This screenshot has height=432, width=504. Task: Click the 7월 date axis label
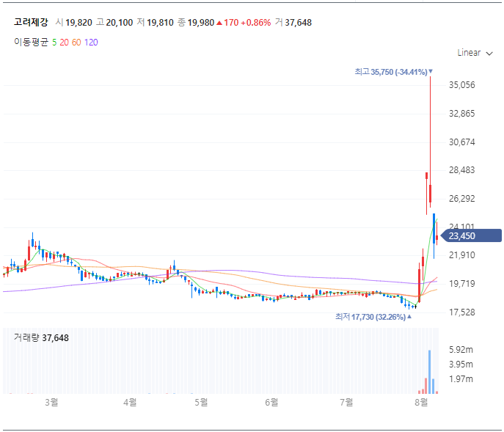346,402
